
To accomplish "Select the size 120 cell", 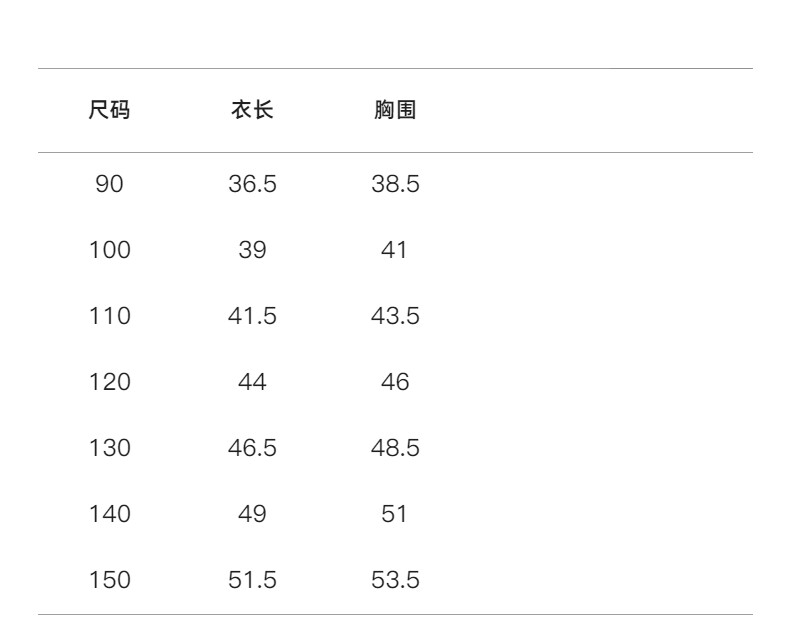I will pyautogui.click(x=110, y=383).
